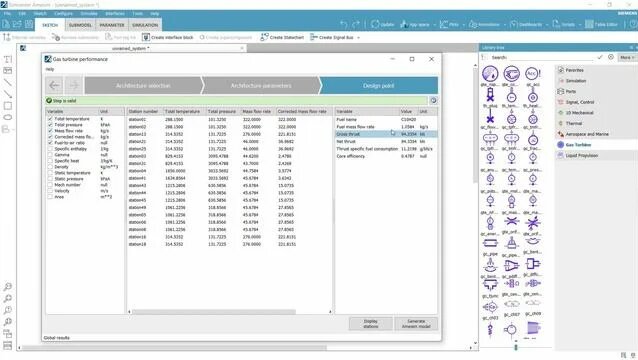Click the Display stations button
The width and height of the screenshot is (638, 360).
tap(371, 324)
